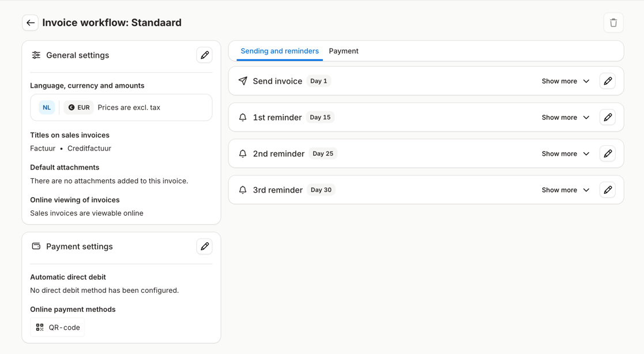
Task: Click the paper plane Send invoice icon
Action: click(243, 81)
